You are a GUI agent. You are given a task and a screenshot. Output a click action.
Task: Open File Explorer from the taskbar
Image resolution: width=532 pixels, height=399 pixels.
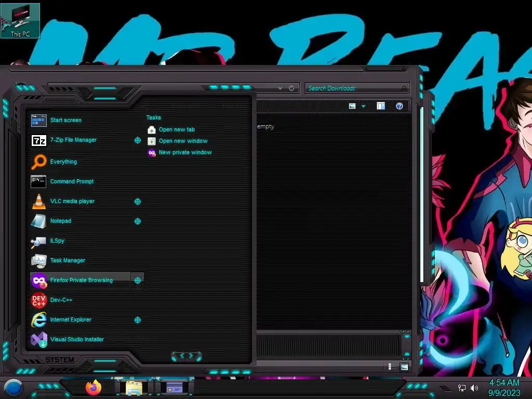[134, 388]
